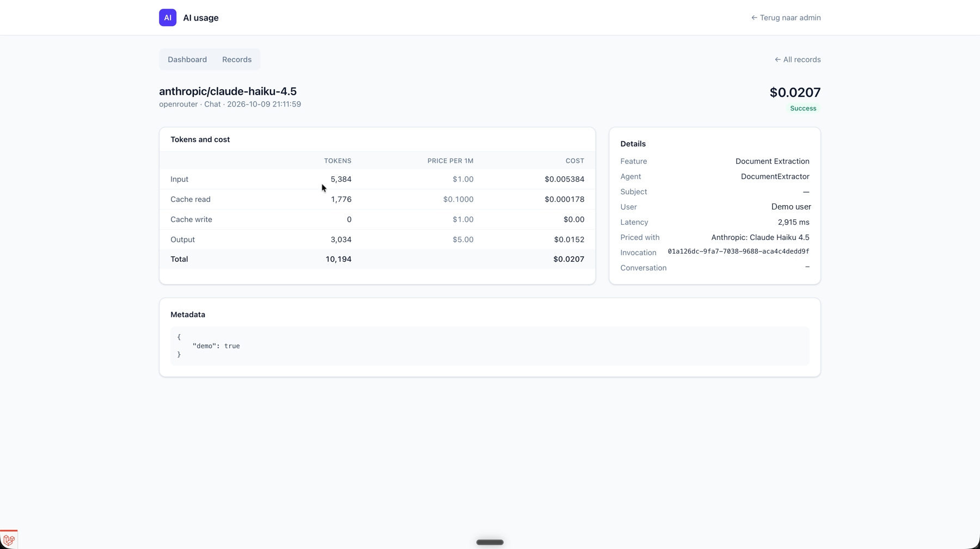
Task: Switch to the Records tab
Action: [x=237, y=59]
